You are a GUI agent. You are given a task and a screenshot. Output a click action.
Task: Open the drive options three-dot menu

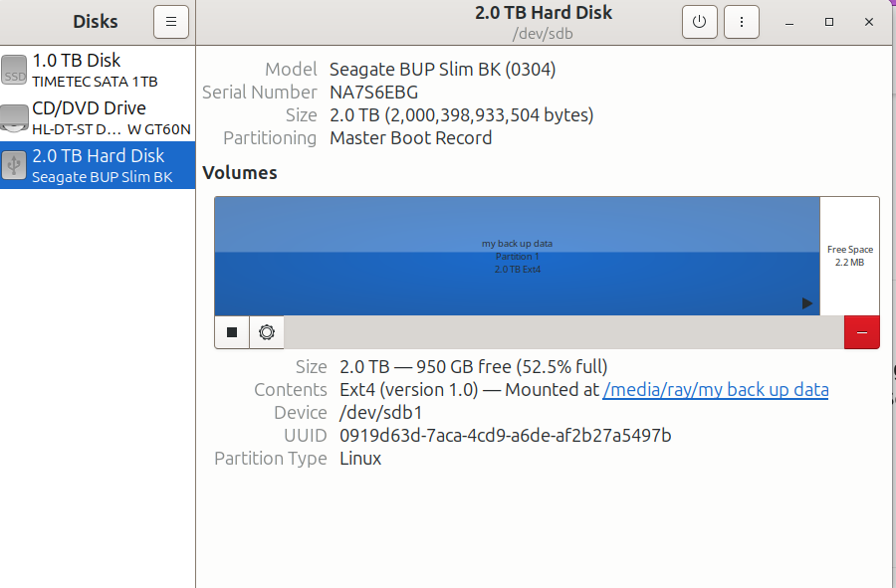coord(741,22)
